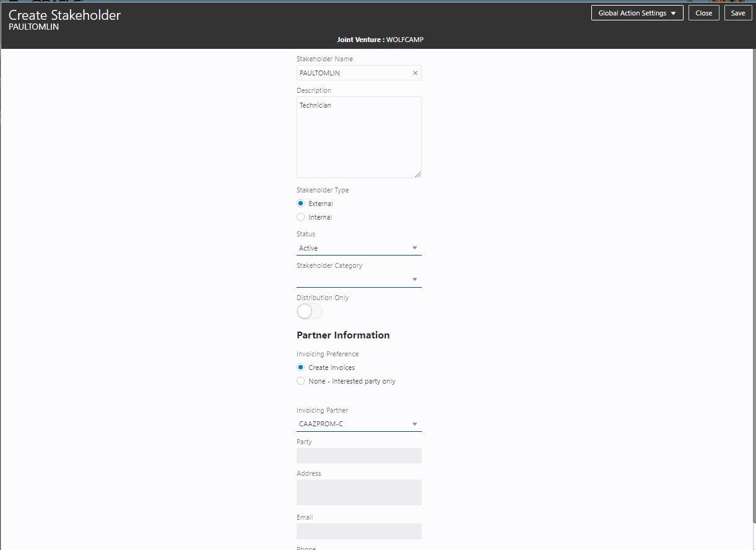Click the Joint Venture WOLFCAMP label
Screen dimensions: 756x550
380,40
